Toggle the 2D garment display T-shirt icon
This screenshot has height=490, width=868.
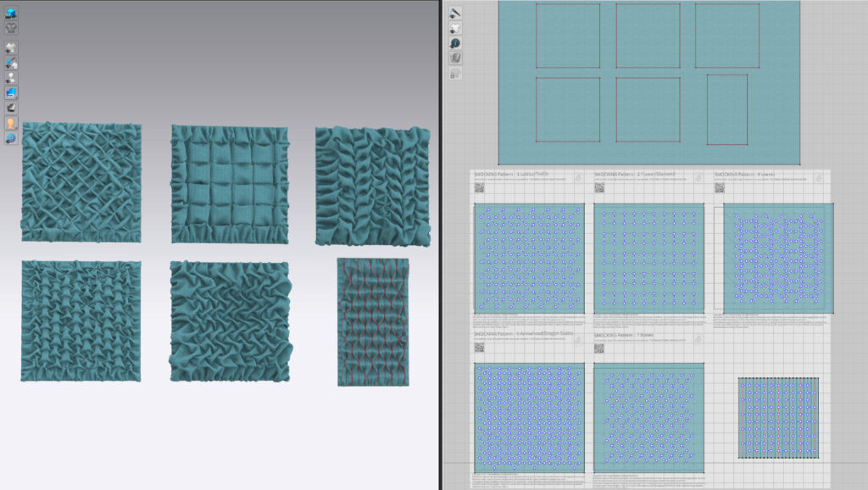click(x=455, y=26)
